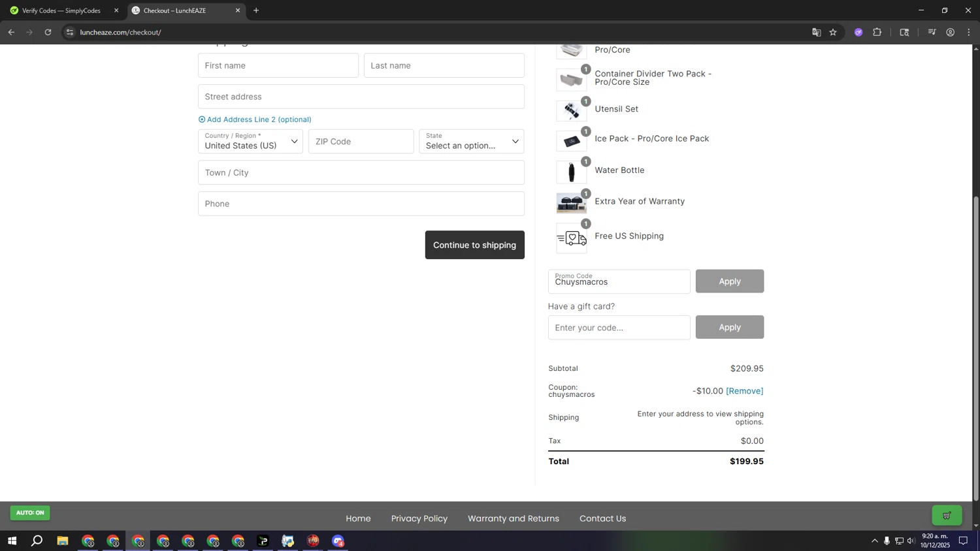
Task: Click the Container Divider Two Pack thumbnail
Action: click(x=572, y=80)
